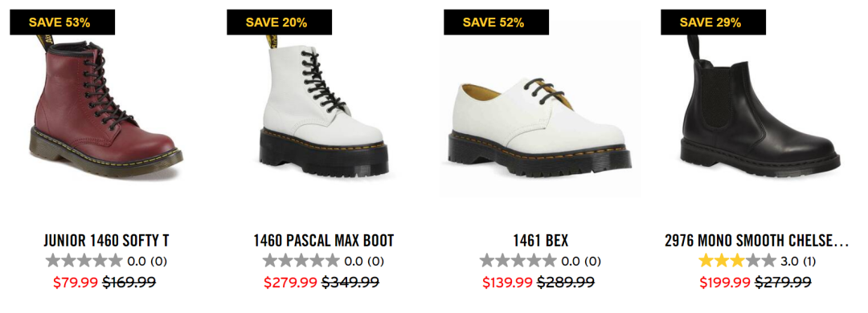Click the SAVE 20% badge
Screen dimensions: 868x313
pos(279,22)
